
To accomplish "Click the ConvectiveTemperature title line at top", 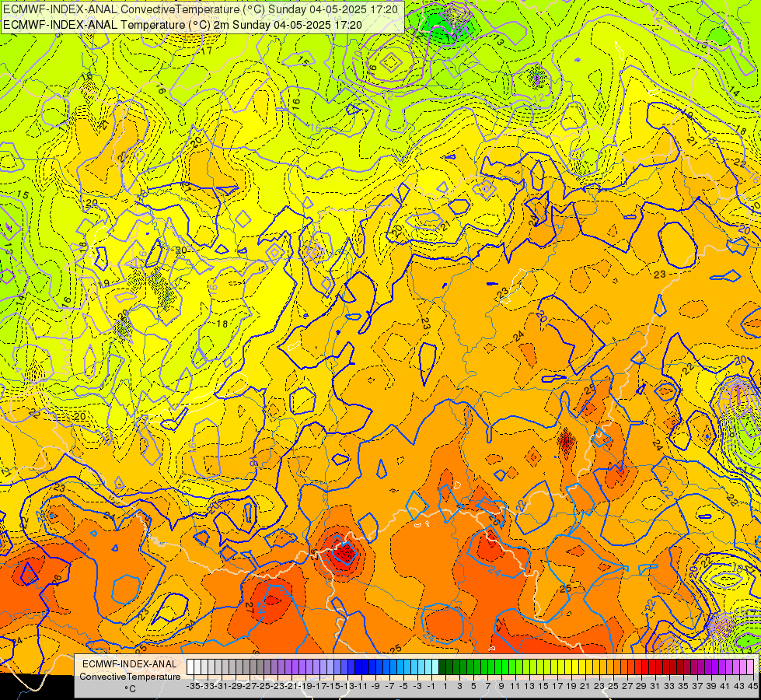I will (201, 9).
